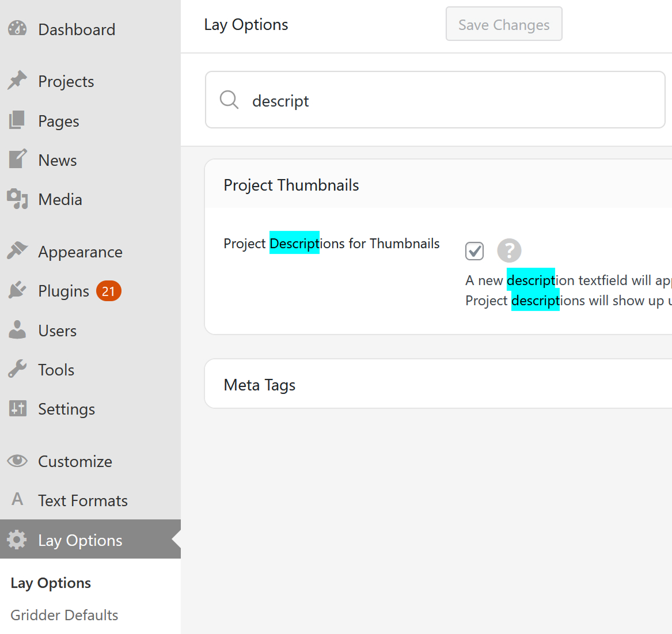Click the Plugins plug icon
The image size is (672, 634).
click(17, 291)
